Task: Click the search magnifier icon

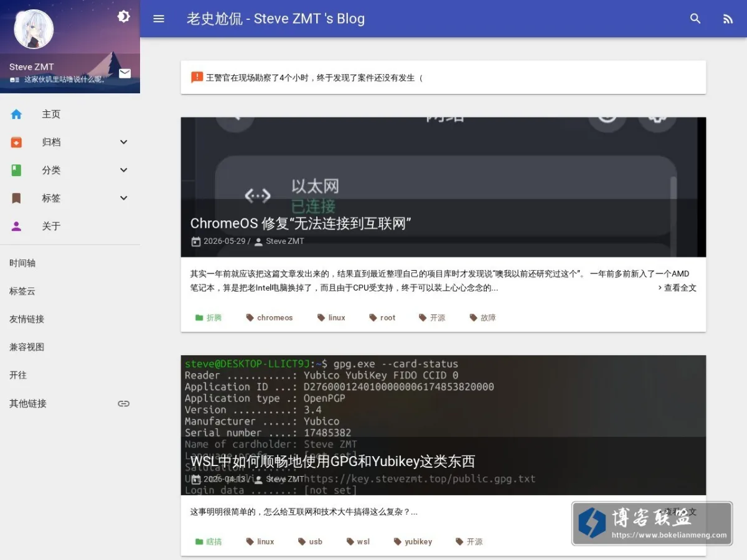Action: tap(695, 19)
